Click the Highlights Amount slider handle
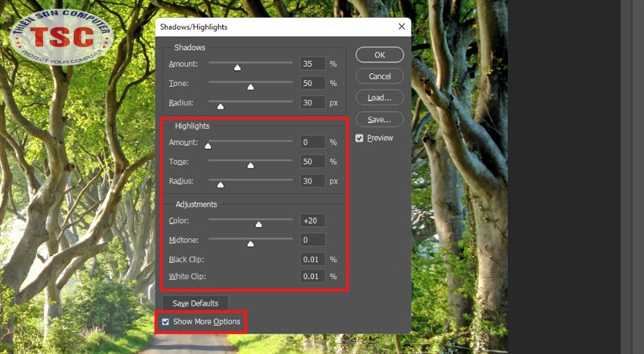The height and width of the screenshot is (354, 644). coord(208,146)
